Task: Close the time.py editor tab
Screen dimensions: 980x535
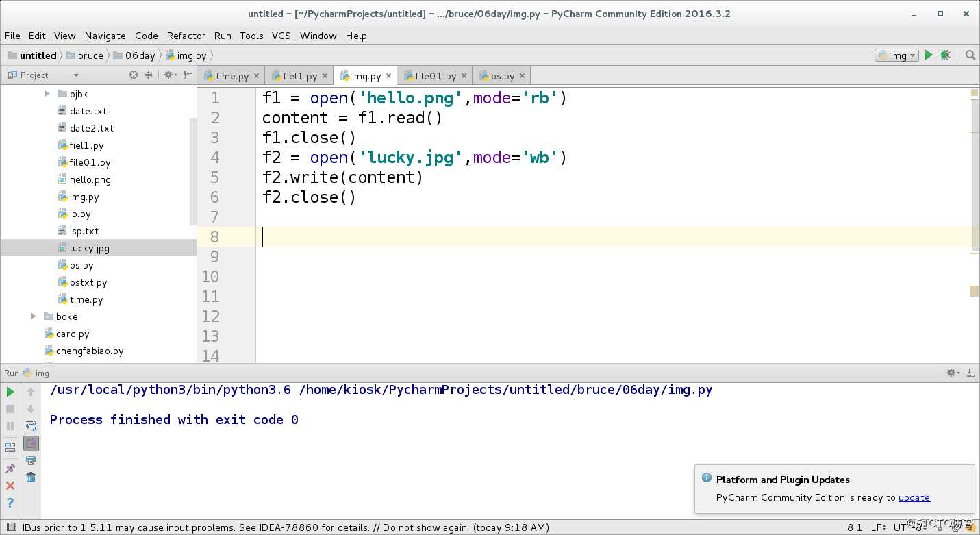Action: tap(257, 76)
